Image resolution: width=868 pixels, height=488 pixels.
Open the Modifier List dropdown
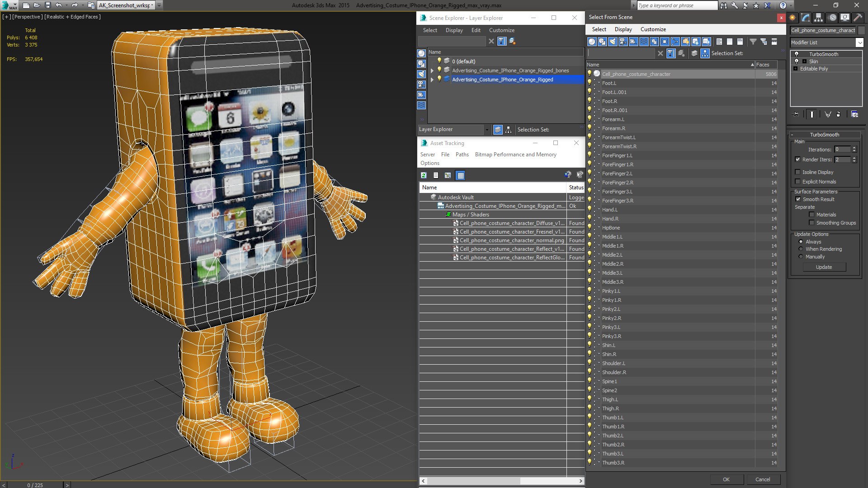point(859,42)
